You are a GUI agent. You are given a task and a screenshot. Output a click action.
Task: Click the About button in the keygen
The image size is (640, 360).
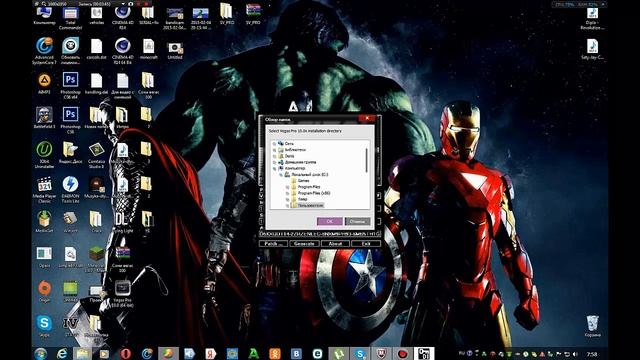[335, 244]
